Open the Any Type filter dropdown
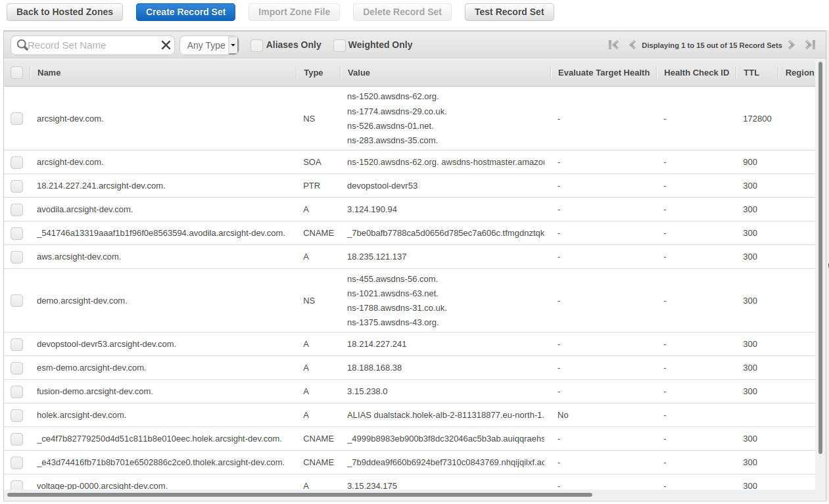Image resolution: width=829 pixels, height=504 pixels. (x=209, y=45)
